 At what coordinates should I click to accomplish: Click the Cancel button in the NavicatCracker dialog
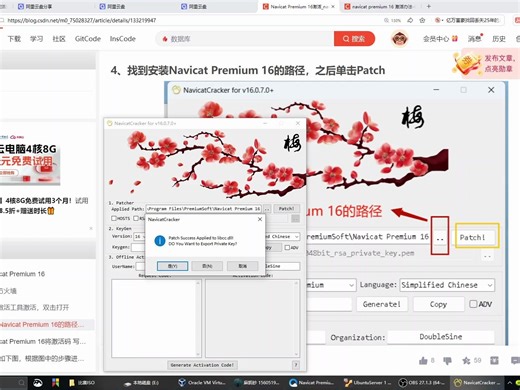click(242, 266)
